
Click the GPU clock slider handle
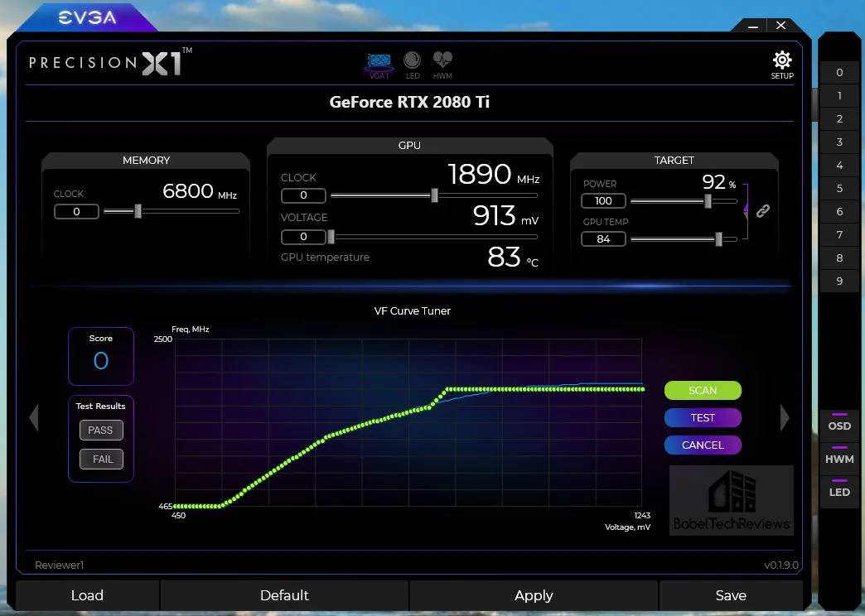pyautogui.click(x=435, y=195)
